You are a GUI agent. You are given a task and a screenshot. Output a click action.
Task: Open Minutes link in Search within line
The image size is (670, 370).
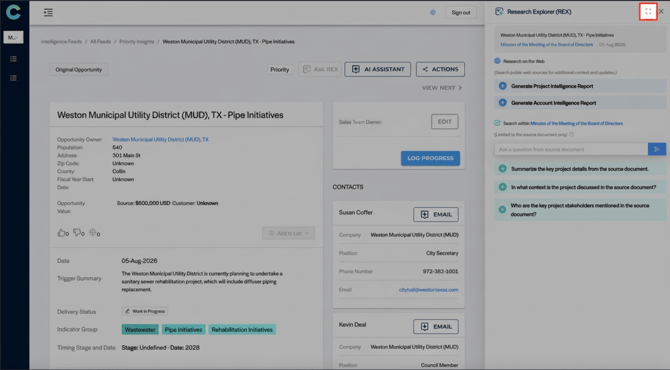point(576,123)
